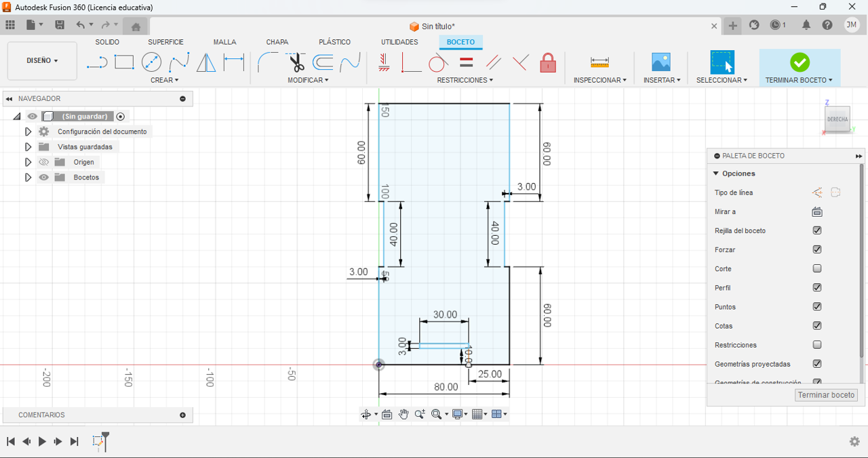Open the MODIFICAR dropdown menu
This screenshot has height=458, width=868.
click(308, 80)
